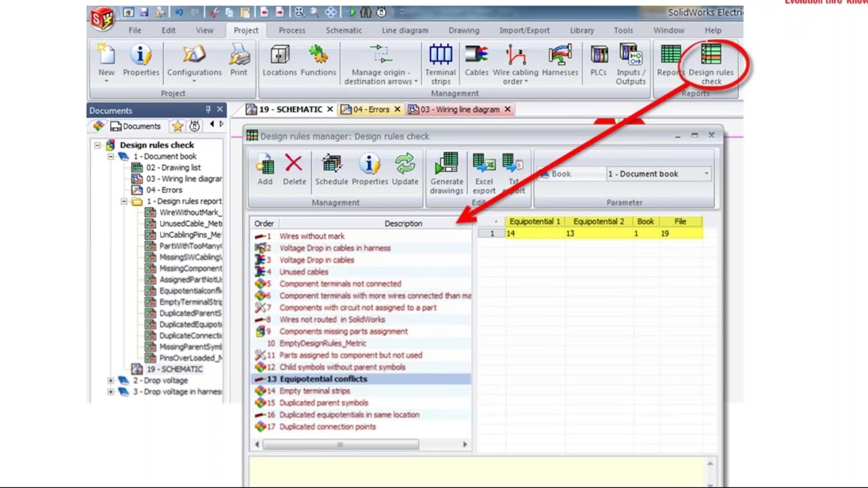Open the Edit ribbon tab
Image resolution: width=868 pixels, height=488 pixels.
tap(168, 30)
